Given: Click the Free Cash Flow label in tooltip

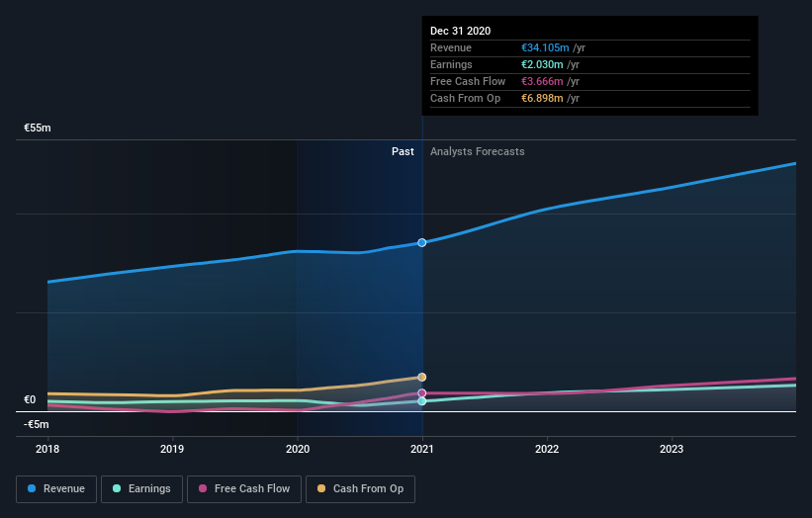Looking at the screenshot, I should [468, 81].
